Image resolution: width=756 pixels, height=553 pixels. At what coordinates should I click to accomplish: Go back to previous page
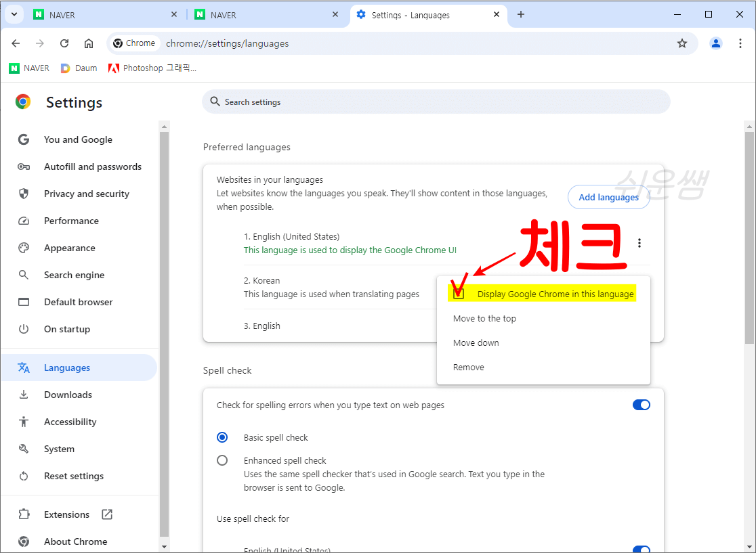click(x=16, y=43)
